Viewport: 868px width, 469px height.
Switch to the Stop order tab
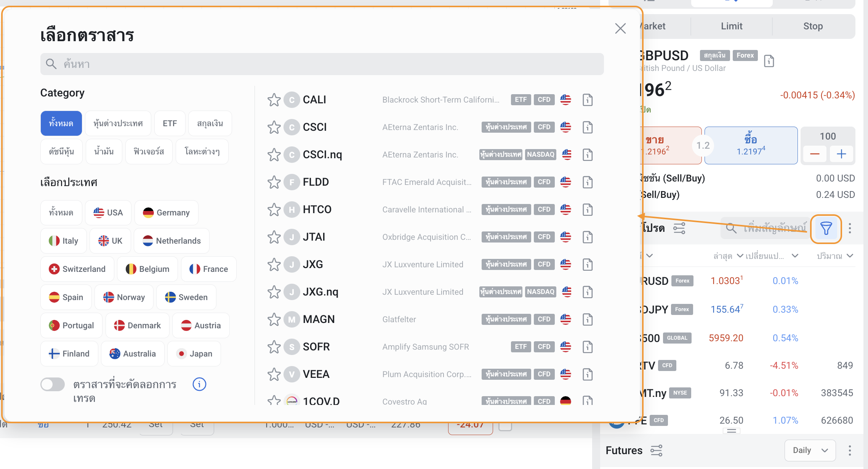coord(813,26)
